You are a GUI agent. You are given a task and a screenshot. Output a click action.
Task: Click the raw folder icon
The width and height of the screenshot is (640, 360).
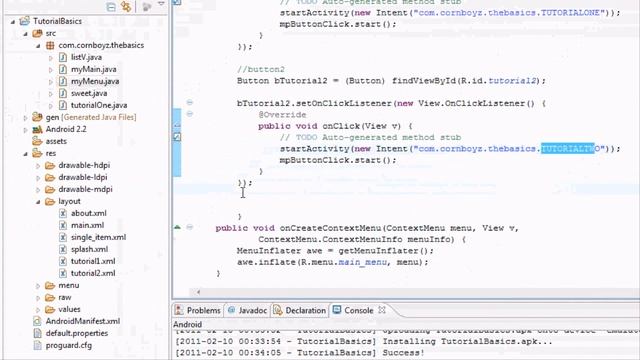(x=50, y=297)
